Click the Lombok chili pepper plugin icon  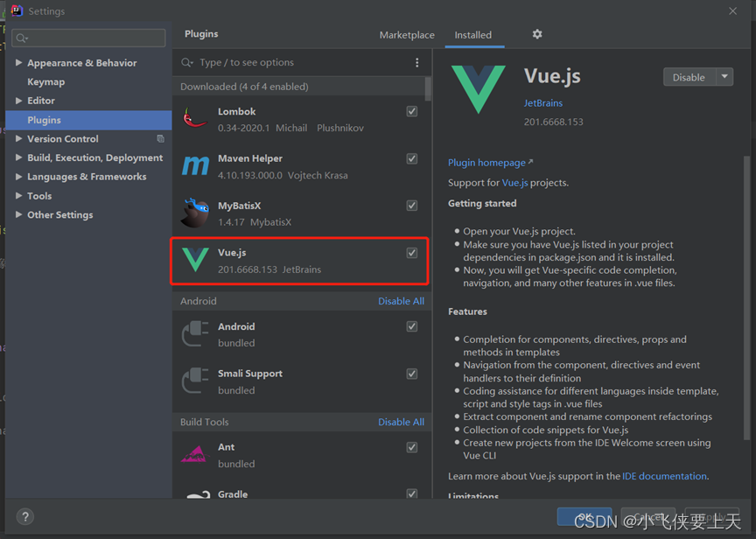[195, 119]
